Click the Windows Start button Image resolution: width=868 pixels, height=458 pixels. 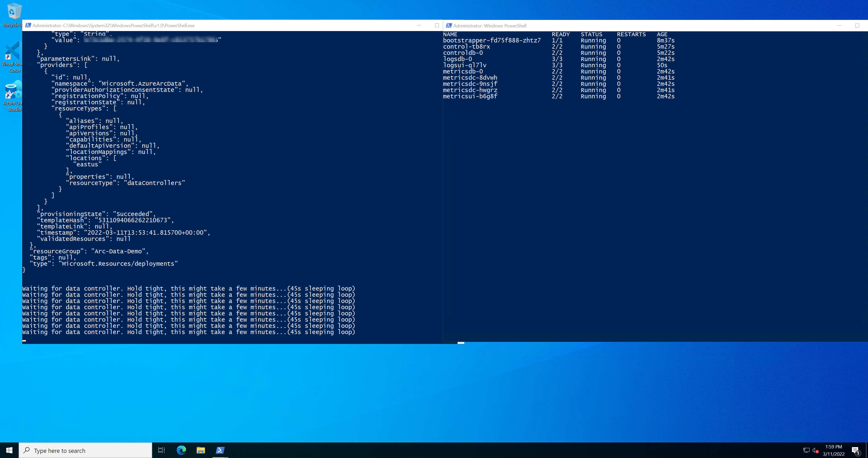tap(9, 450)
